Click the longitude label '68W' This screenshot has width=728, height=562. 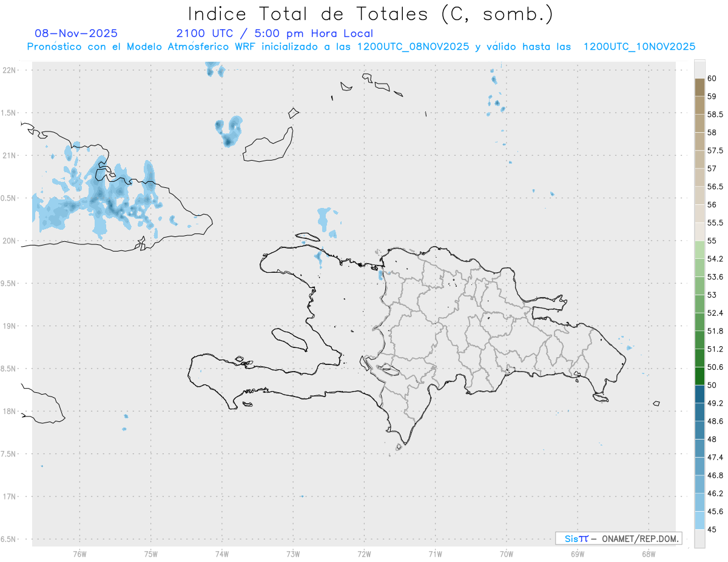(649, 554)
